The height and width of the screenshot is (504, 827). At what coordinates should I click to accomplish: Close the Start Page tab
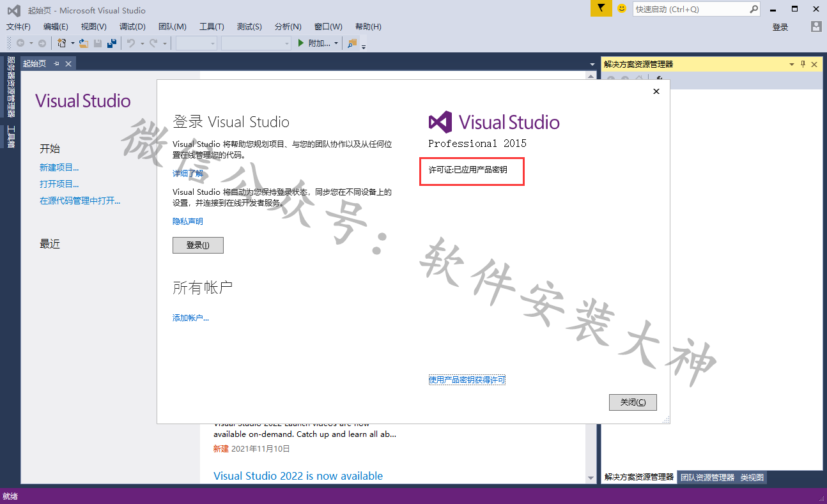tap(68, 63)
